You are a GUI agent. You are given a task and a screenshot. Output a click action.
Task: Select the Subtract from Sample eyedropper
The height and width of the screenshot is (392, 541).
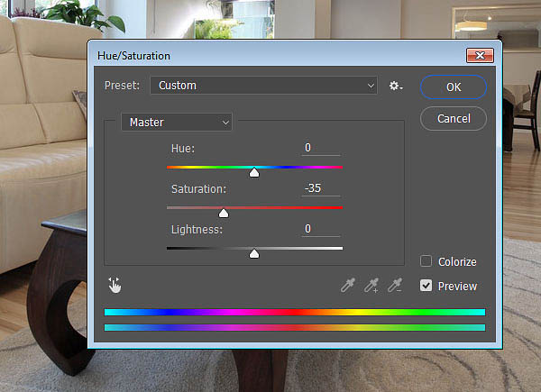[x=395, y=285]
